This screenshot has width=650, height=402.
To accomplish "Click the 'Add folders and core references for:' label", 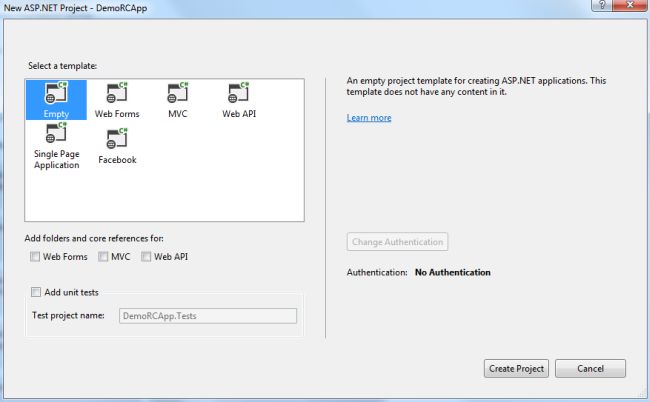I will click(x=94, y=238).
